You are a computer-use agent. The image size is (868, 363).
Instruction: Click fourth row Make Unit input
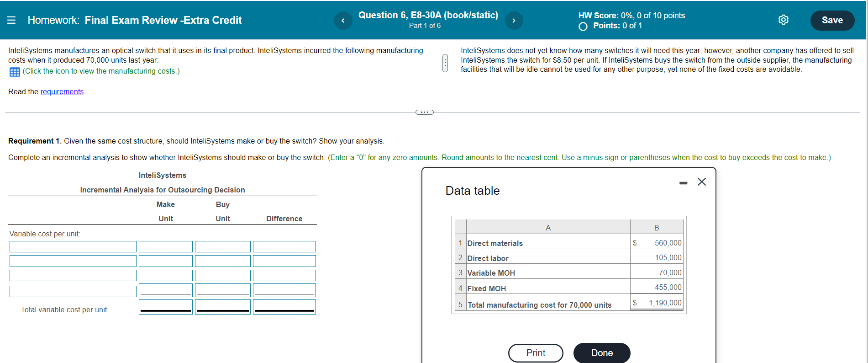coord(166,290)
